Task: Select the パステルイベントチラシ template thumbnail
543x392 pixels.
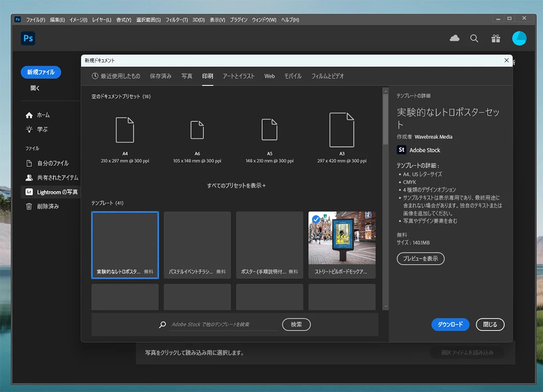Action: (x=197, y=245)
